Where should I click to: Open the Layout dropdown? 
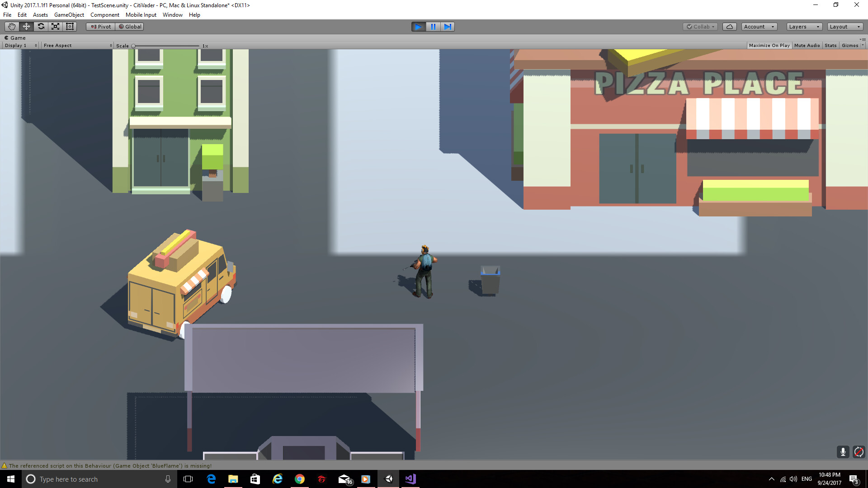point(844,27)
